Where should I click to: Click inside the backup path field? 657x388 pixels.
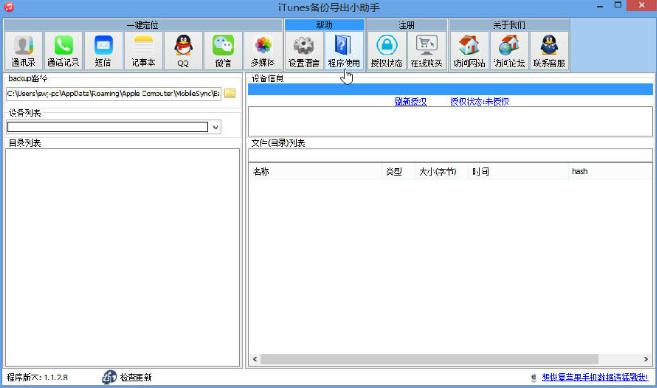pos(114,93)
